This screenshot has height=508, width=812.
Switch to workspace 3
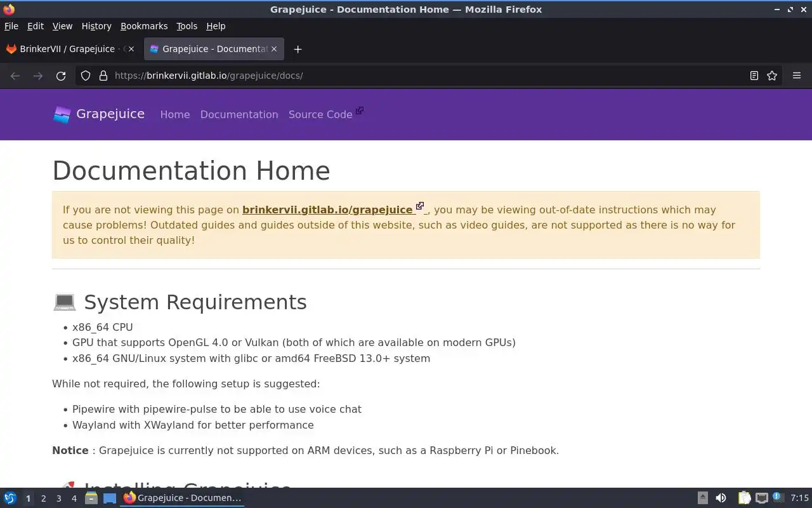click(58, 498)
